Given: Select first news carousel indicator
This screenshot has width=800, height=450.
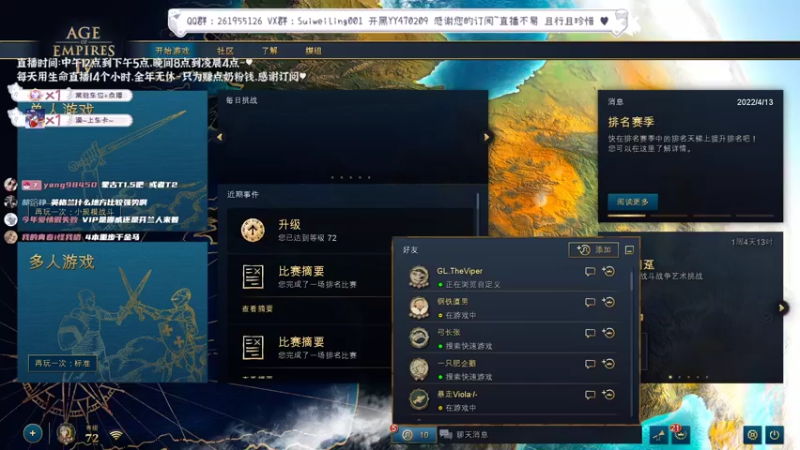Looking at the screenshot, I should [627, 216].
